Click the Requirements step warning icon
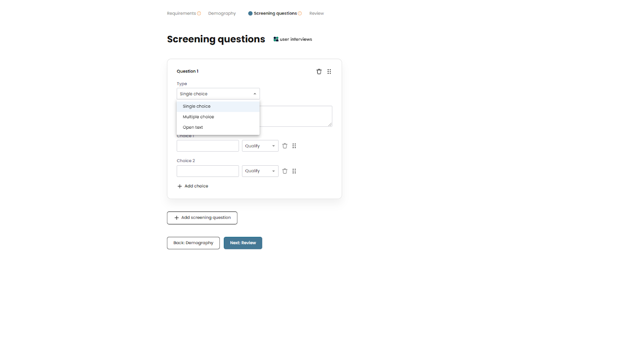This screenshot has width=644, height=341. (x=199, y=13)
